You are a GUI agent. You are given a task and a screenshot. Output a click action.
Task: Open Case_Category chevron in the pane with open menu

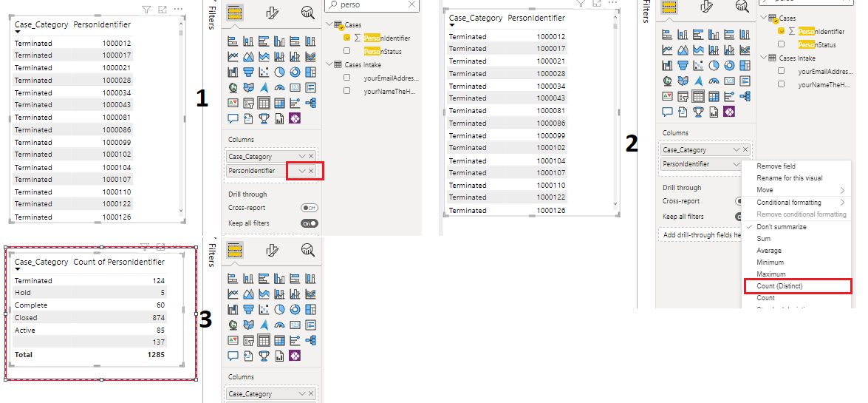click(737, 149)
